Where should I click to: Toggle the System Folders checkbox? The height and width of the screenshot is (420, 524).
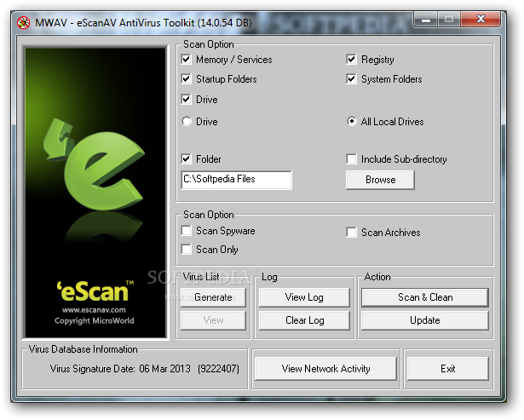[351, 79]
